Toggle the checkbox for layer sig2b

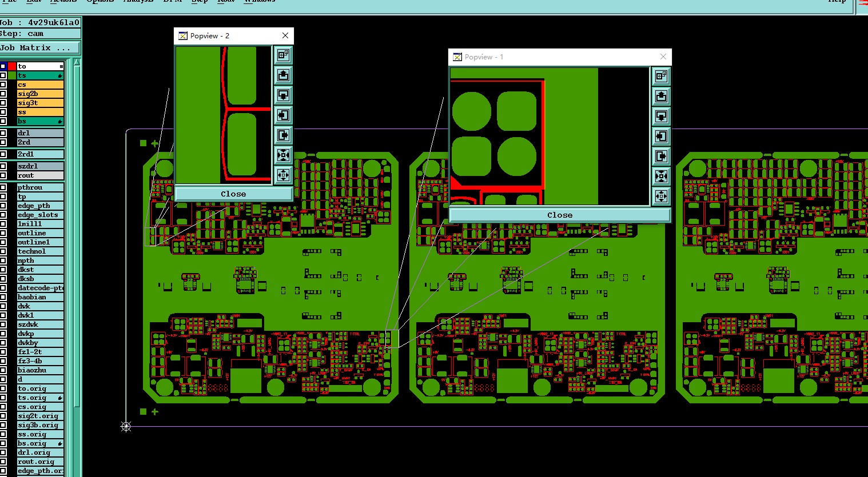(x=3, y=94)
